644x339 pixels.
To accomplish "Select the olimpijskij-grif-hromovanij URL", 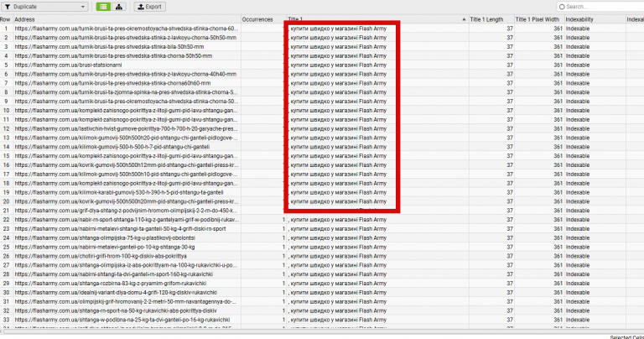I will 126,301.
